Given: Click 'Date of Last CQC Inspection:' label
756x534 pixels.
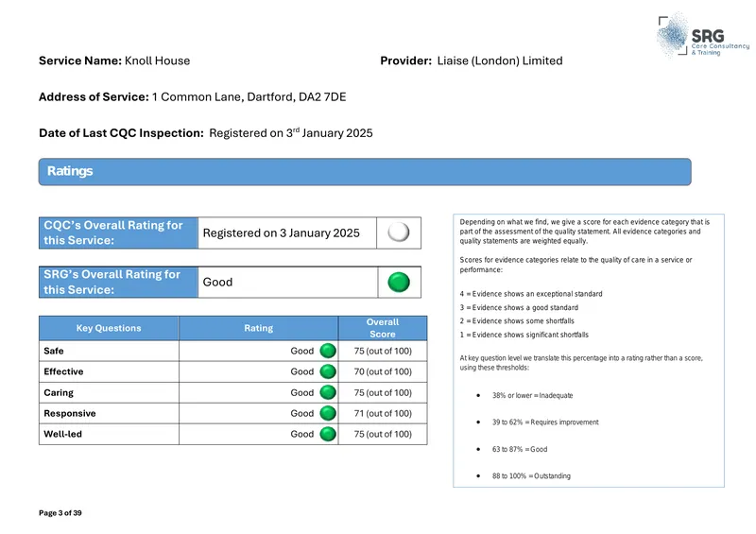Looking at the screenshot, I should point(122,133).
